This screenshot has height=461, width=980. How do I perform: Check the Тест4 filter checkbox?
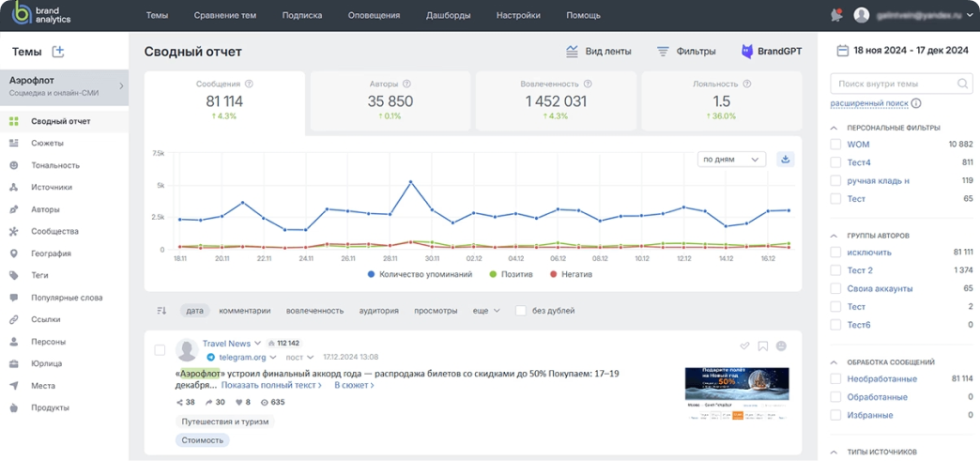[835, 162]
